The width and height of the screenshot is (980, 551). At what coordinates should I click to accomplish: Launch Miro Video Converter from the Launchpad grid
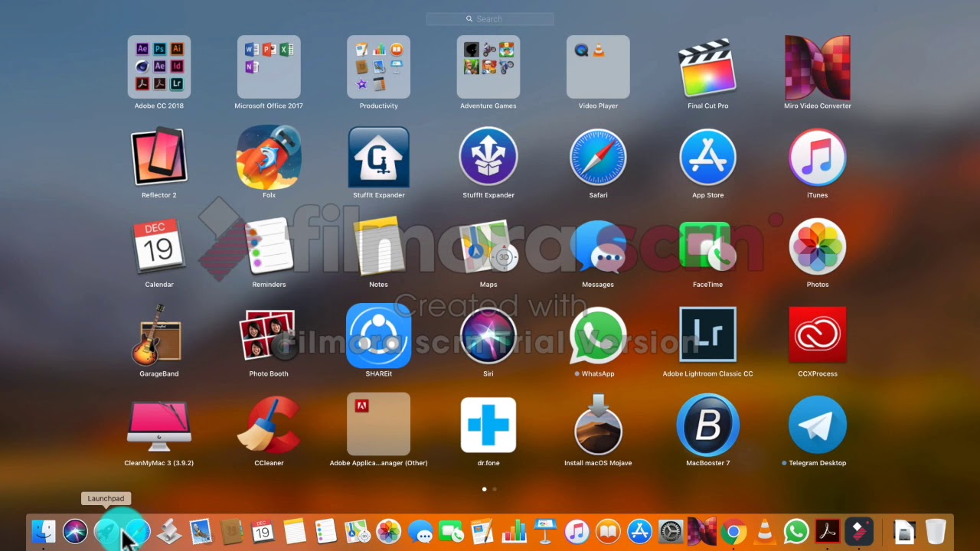point(818,67)
